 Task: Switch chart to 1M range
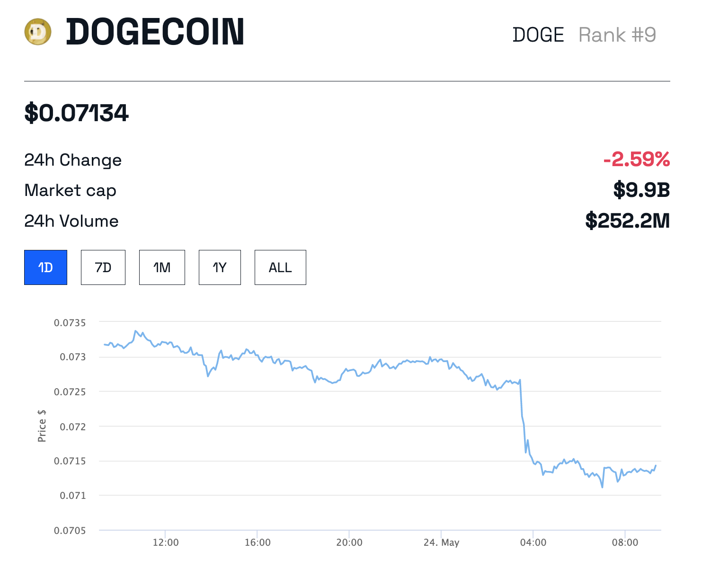pyautogui.click(x=162, y=267)
